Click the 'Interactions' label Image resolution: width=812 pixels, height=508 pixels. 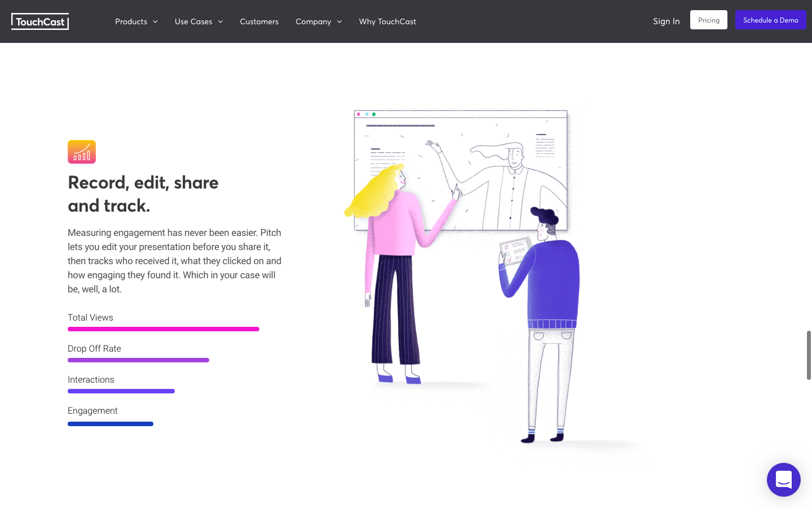pyautogui.click(x=91, y=380)
